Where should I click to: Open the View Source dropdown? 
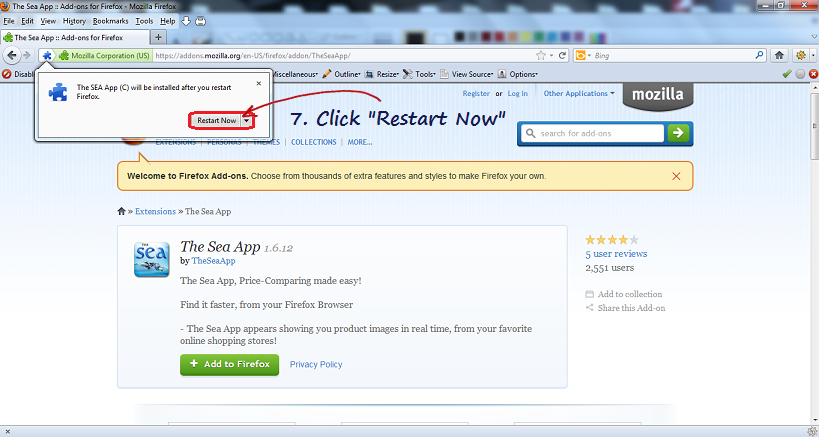tap(467, 74)
